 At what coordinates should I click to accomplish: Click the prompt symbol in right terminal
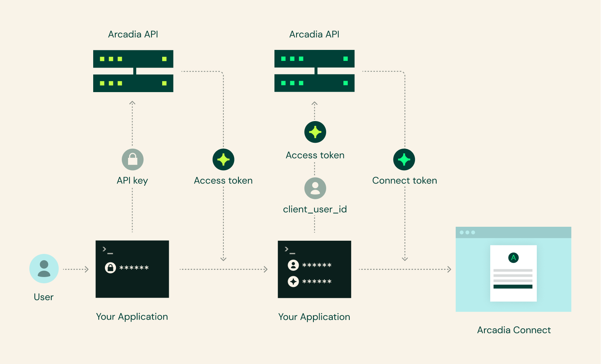coord(290,251)
